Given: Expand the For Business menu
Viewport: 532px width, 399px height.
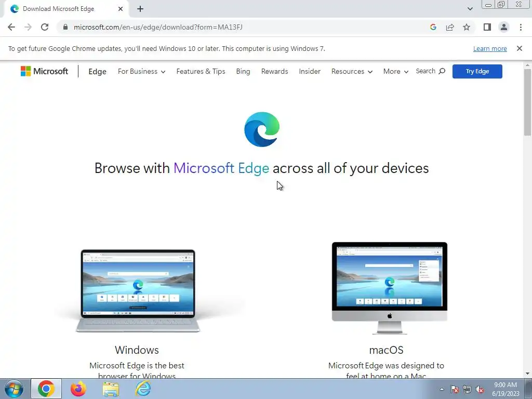Looking at the screenshot, I should click(x=141, y=71).
